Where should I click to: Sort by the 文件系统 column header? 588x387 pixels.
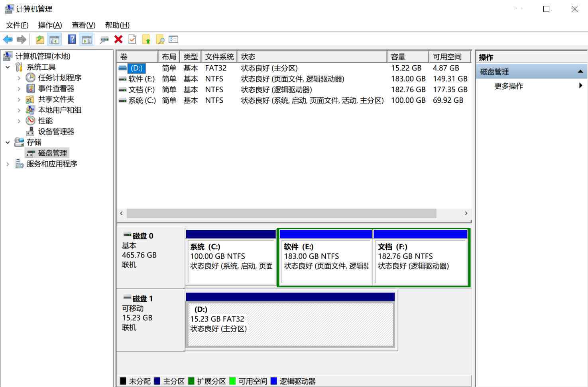[219, 57]
